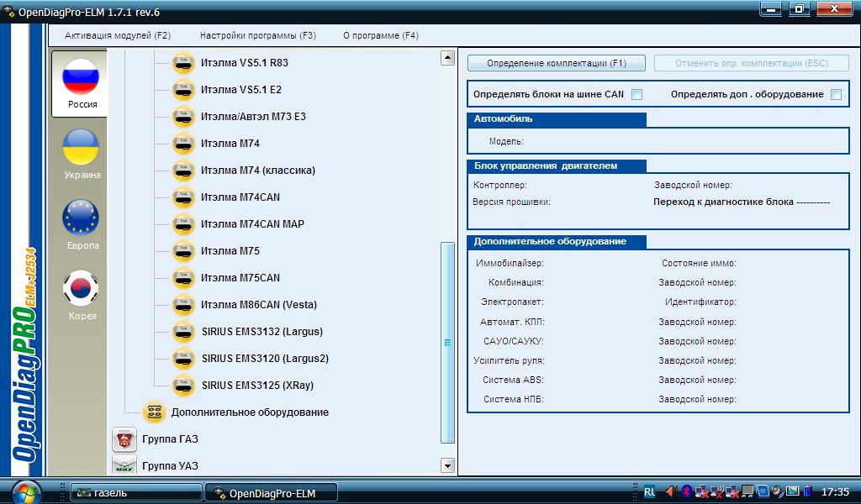The height and width of the screenshot is (504, 861).
Task: Open Настройки программы (F3) menu
Action: pyautogui.click(x=258, y=36)
